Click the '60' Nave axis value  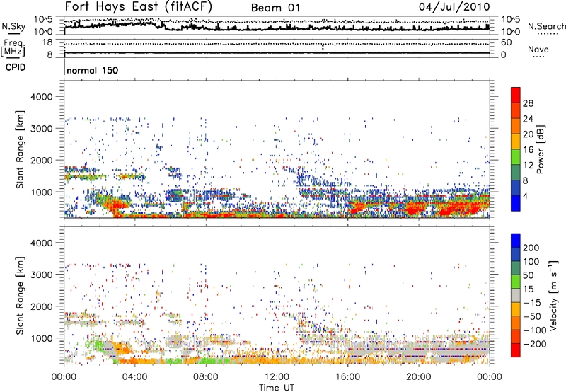506,42
